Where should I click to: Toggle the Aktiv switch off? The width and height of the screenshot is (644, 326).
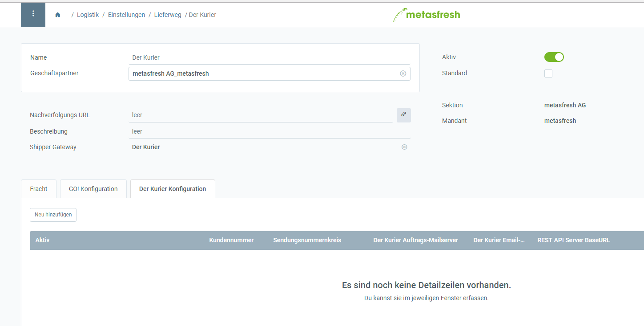(x=554, y=57)
